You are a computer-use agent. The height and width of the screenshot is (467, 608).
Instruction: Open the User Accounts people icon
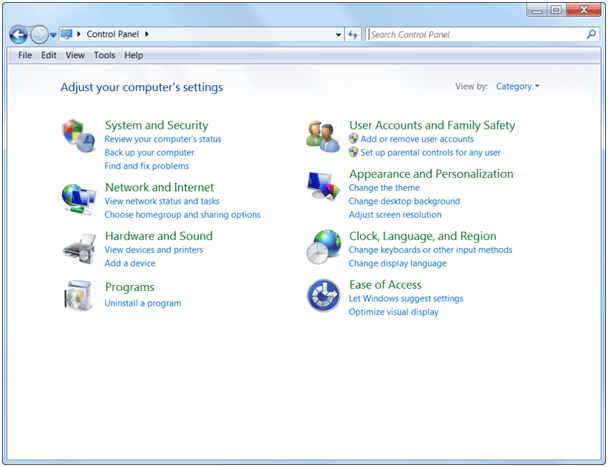[x=323, y=136]
